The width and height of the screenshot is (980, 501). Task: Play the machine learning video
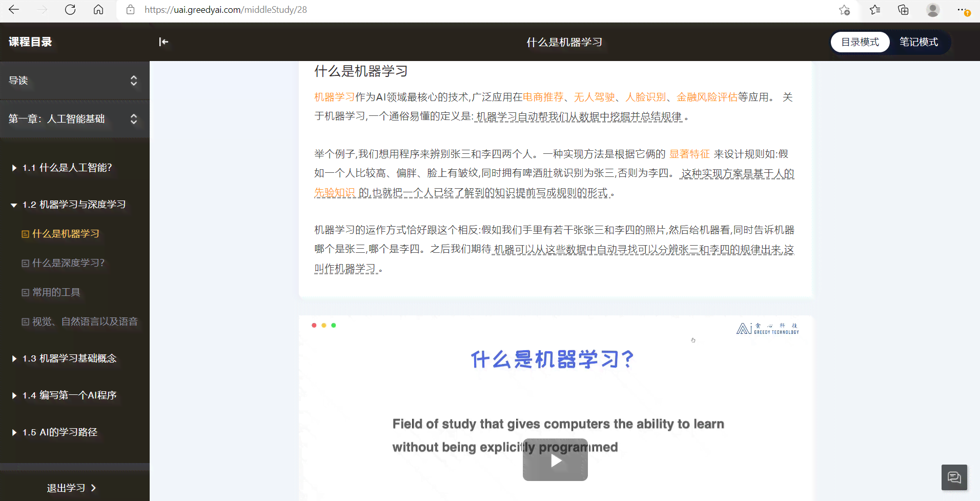click(x=555, y=460)
